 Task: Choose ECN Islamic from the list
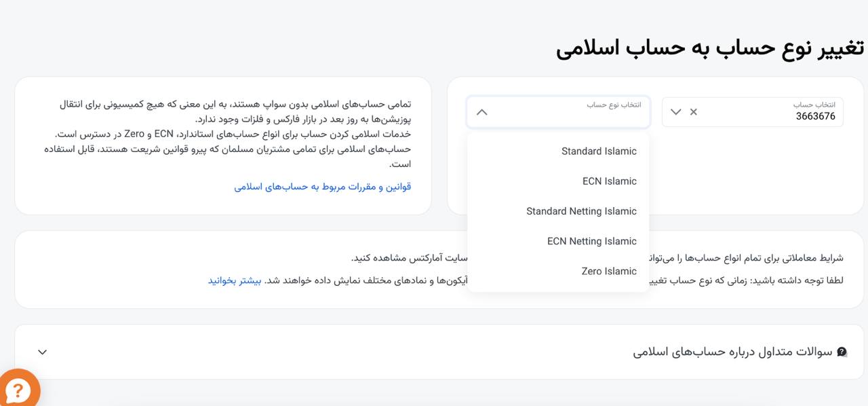pos(609,181)
